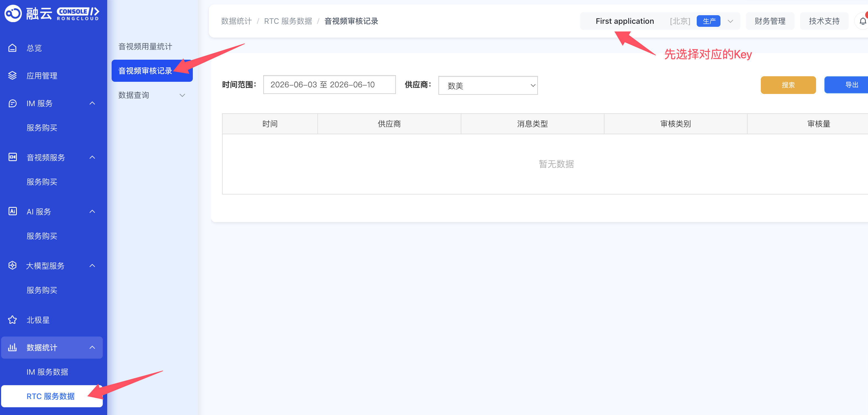Click the 时间 column header
Screen dimensions: 868x415
click(x=270, y=124)
